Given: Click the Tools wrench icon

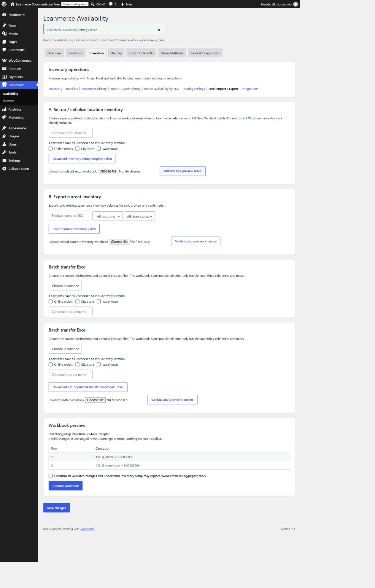Looking at the screenshot, I should [4, 152].
